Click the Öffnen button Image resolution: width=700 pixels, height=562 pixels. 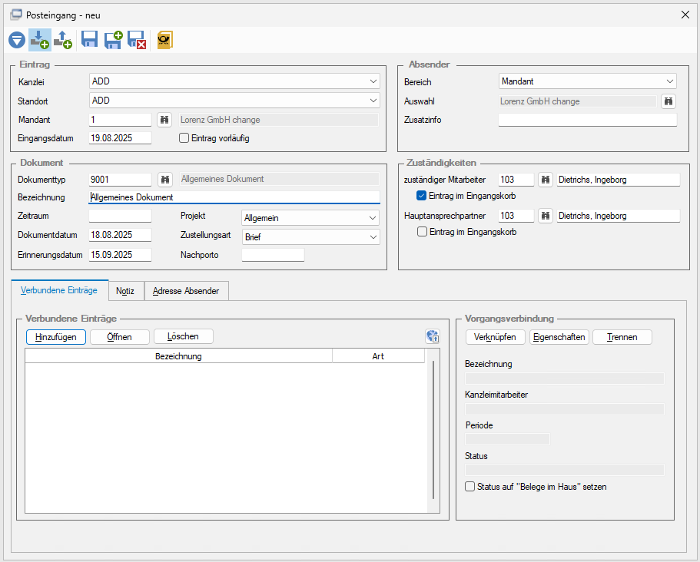[x=120, y=337]
